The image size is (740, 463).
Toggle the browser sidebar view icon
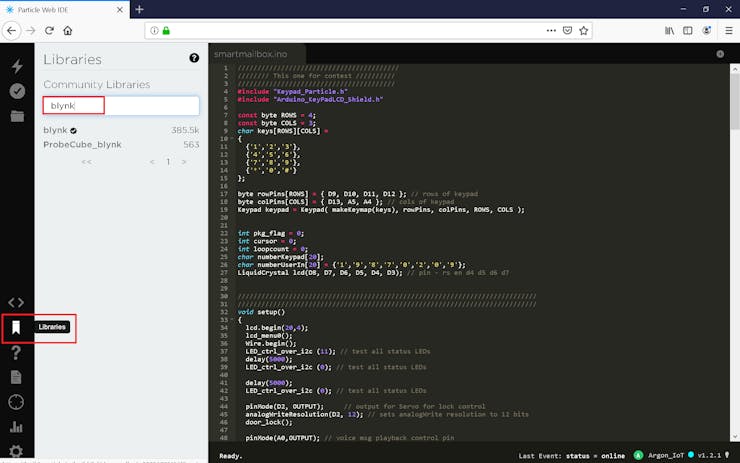[688, 31]
